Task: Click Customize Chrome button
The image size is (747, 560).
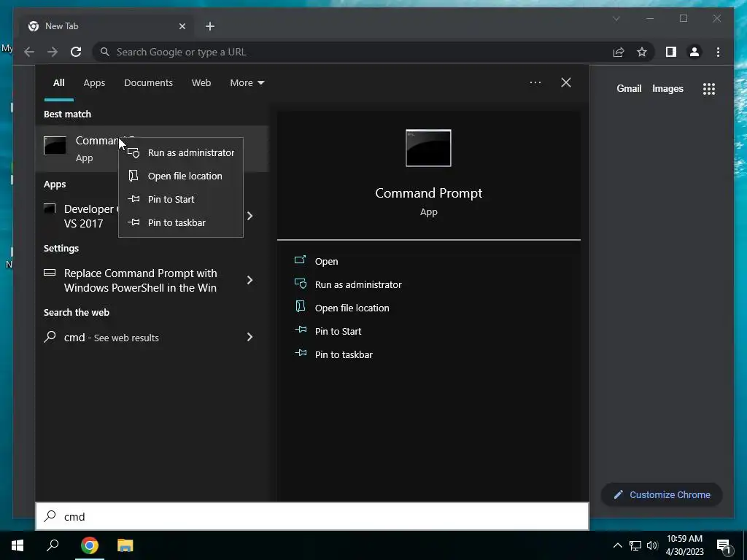Action: 662,495
